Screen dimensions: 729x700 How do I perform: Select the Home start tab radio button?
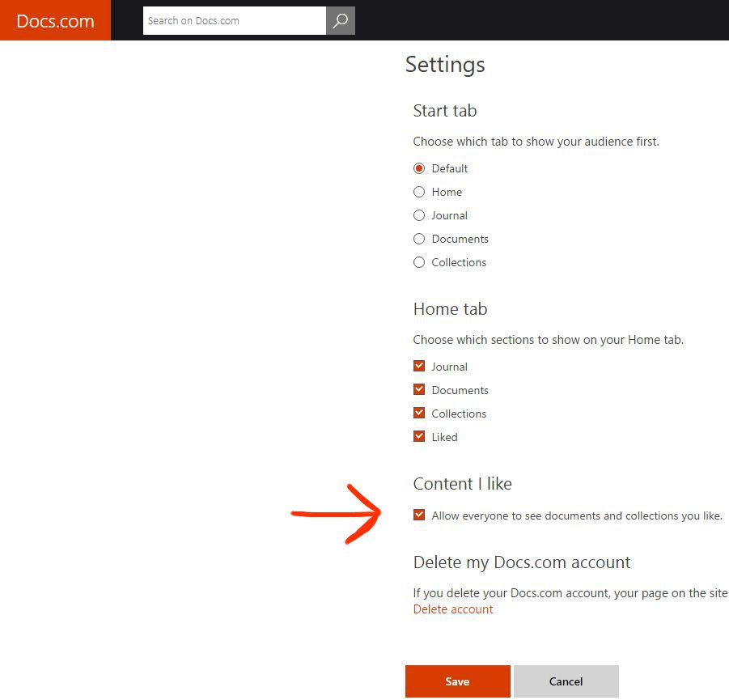(x=419, y=192)
